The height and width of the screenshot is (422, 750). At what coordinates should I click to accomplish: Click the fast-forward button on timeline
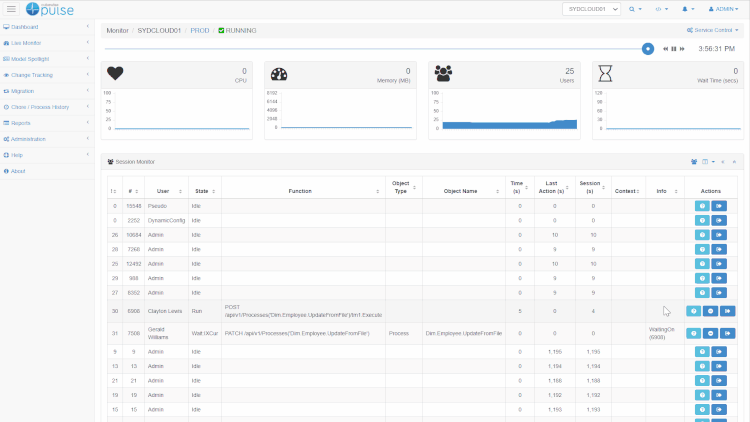pyautogui.click(x=683, y=48)
